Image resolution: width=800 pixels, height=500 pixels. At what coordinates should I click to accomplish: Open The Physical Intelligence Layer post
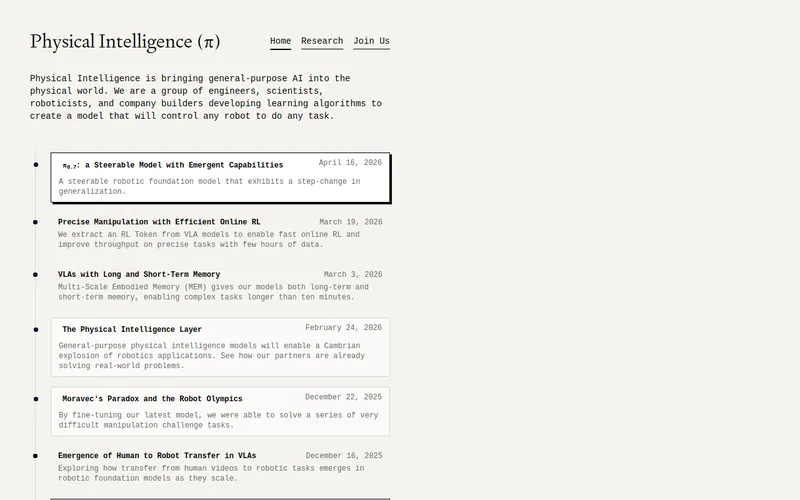click(x=132, y=330)
